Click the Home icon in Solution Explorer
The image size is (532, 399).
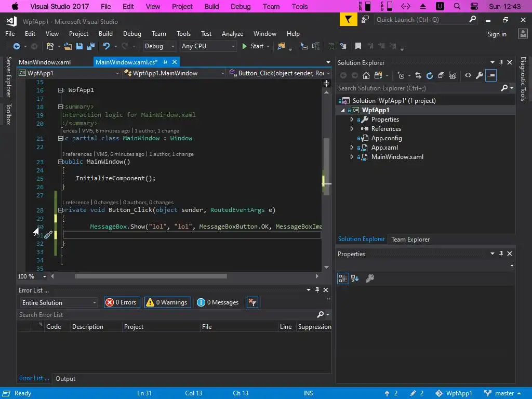point(366,75)
